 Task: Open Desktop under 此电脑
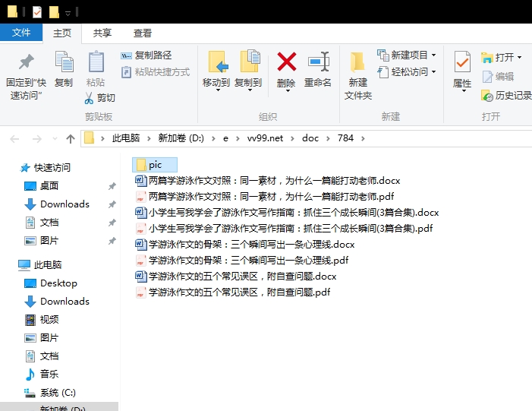(x=51, y=283)
